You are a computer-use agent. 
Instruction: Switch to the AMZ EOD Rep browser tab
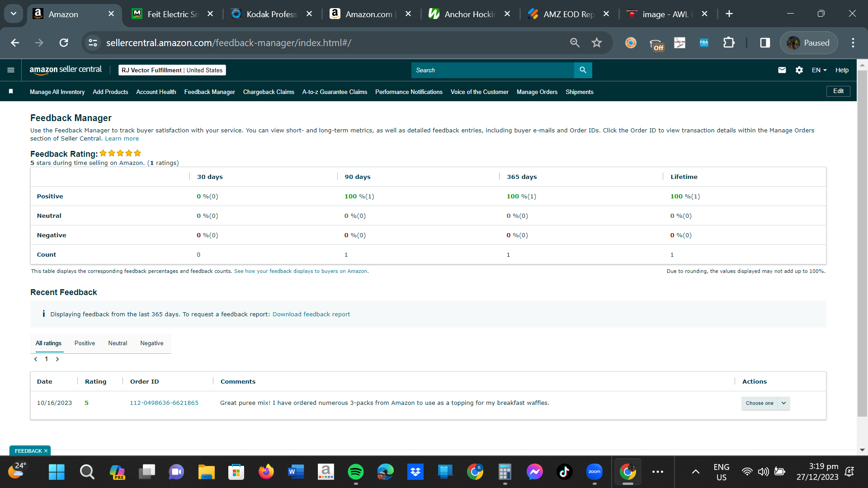(x=568, y=14)
